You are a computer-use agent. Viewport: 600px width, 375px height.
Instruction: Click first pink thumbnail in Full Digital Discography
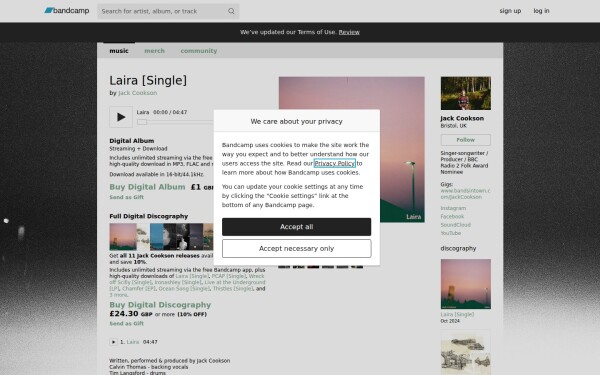[123, 236]
